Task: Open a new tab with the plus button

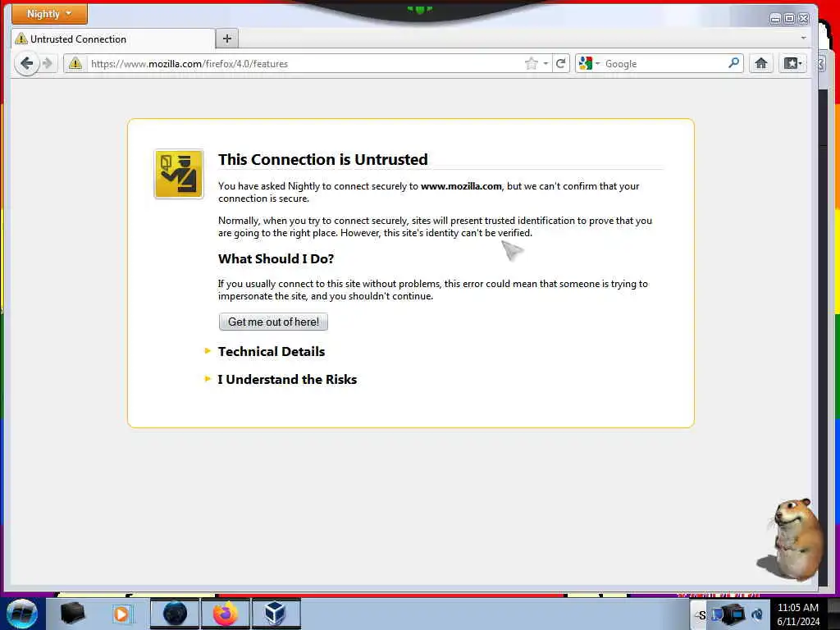Action: [x=227, y=39]
